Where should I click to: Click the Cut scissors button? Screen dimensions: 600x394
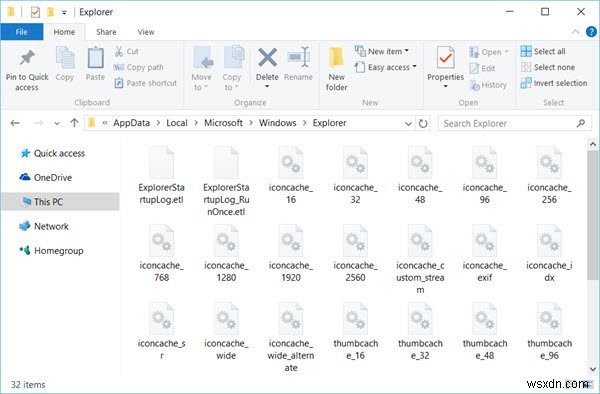tap(126, 51)
